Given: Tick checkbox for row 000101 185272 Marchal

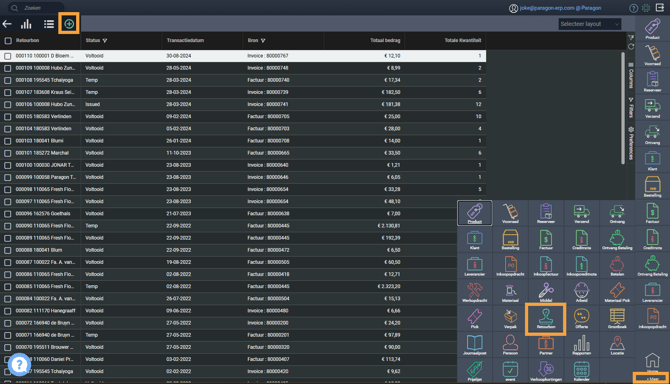Looking at the screenshot, I should click(x=8, y=153).
